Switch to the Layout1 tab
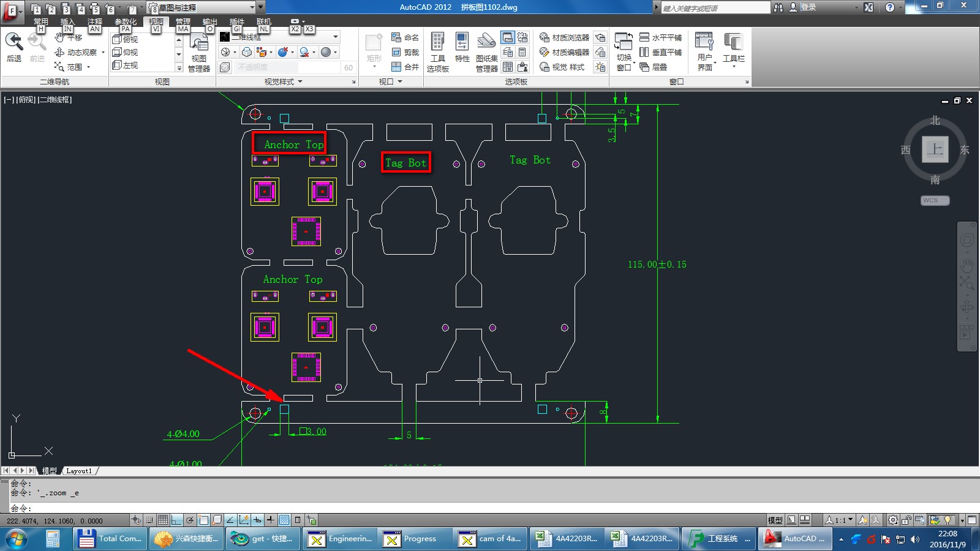Viewport: 980px width, 551px height. [x=79, y=471]
